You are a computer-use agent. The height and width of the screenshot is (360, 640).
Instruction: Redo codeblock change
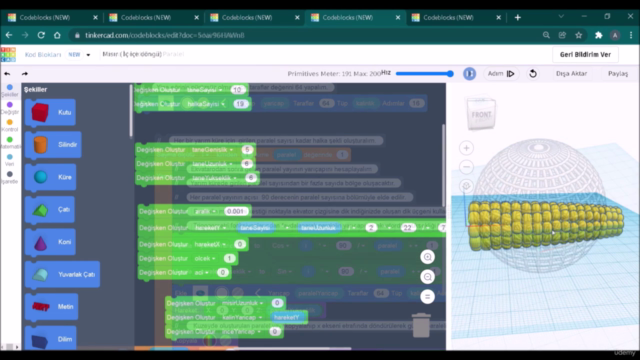tap(25, 74)
